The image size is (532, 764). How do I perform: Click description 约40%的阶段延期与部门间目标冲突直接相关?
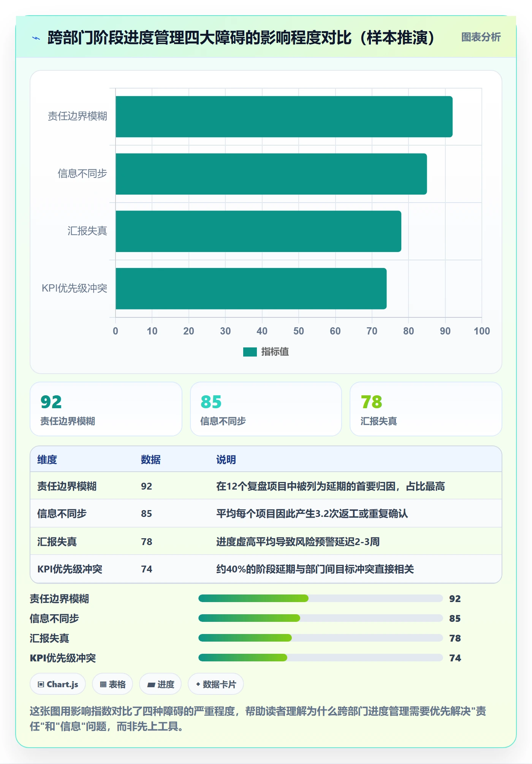[x=315, y=569]
